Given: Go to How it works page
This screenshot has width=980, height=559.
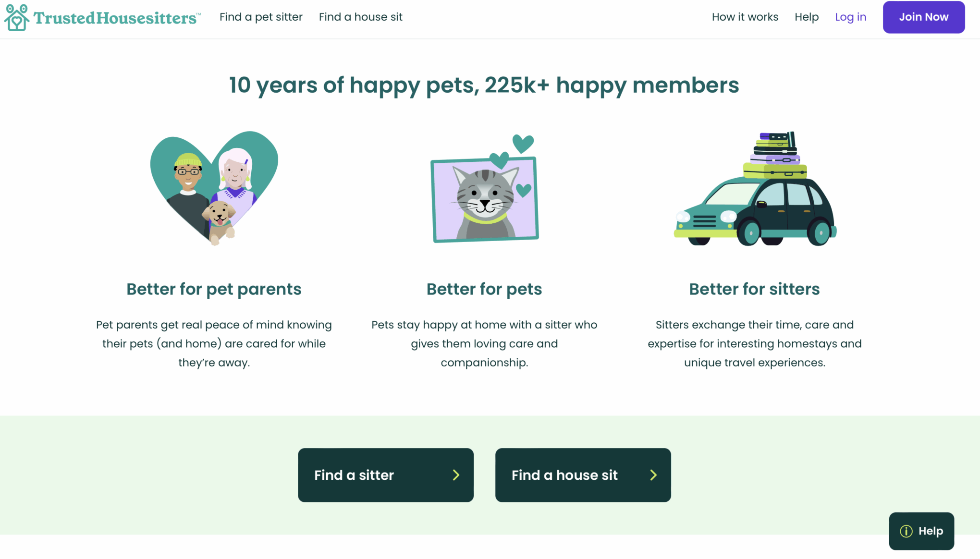Looking at the screenshot, I should pyautogui.click(x=745, y=17).
